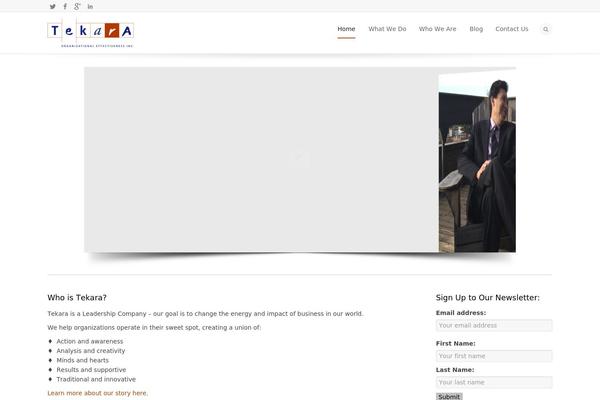This screenshot has height=400, width=600.
Task: Open the Twitter social link icon
Action: click(x=53, y=7)
